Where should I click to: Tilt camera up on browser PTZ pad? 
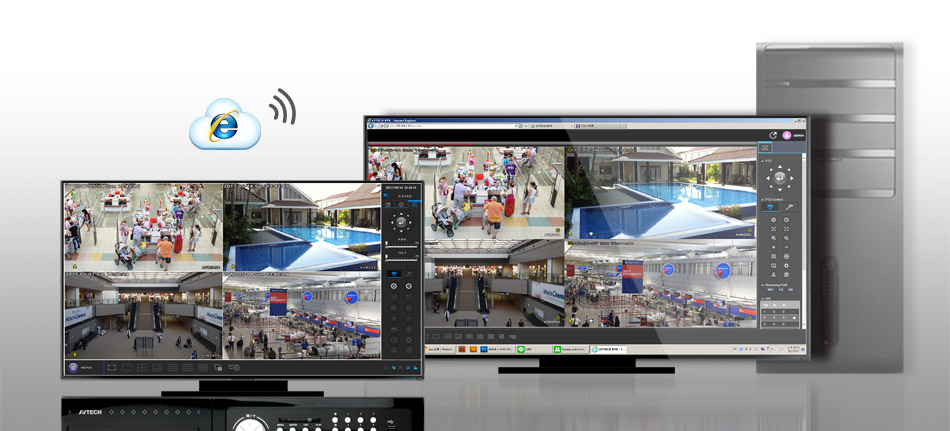click(779, 167)
